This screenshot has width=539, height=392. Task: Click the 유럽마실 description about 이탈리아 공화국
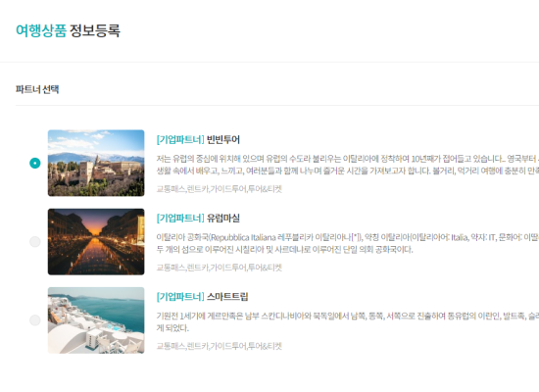(348, 243)
